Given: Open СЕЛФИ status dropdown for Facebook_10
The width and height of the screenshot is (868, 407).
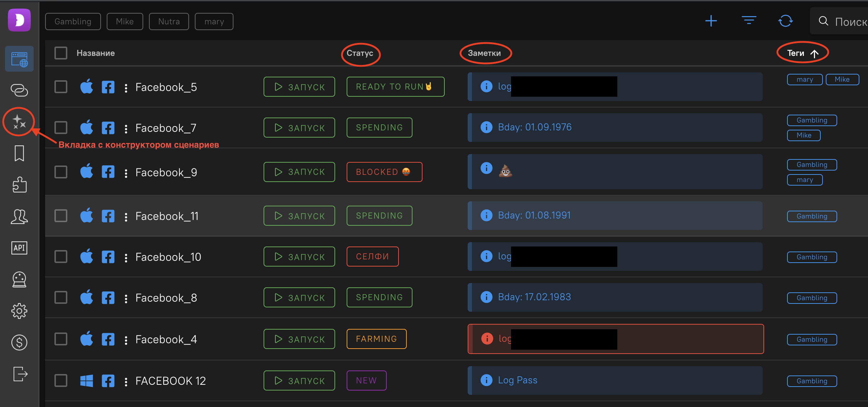Looking at the screenshot, I should [x=372, y=257].
